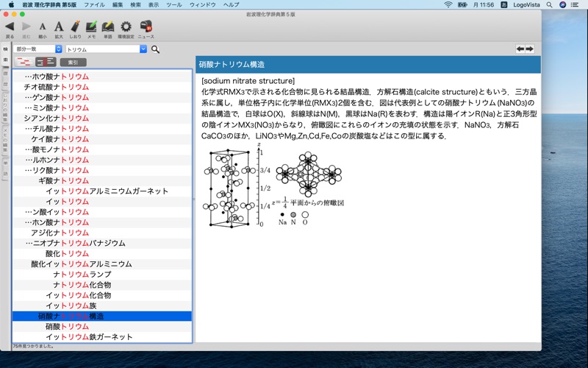The height and width of the screenshot is (368, 588).
Task: Select the ナトリウム化合物 result
Action: [102, 285]
